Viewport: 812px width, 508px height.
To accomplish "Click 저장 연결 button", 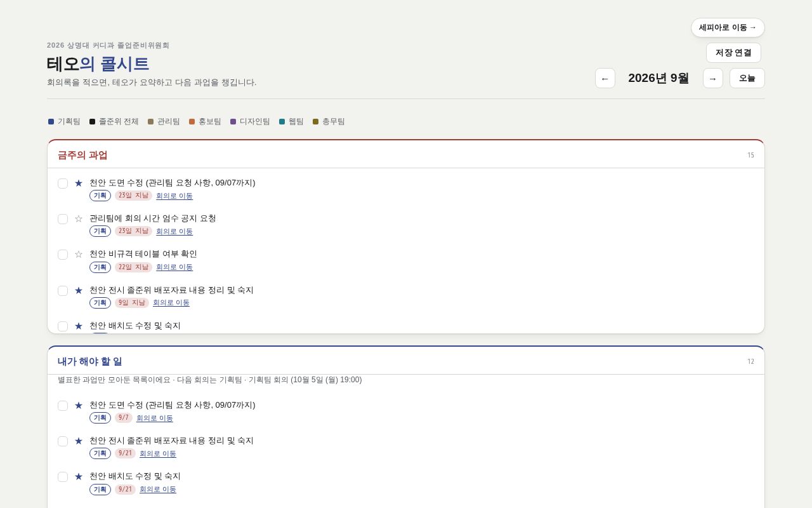I will point(733,53).
